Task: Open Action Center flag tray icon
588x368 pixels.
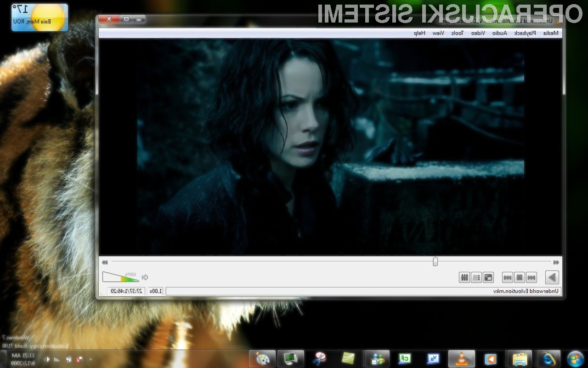Action: pyautogui.click(x=79, y=359)
